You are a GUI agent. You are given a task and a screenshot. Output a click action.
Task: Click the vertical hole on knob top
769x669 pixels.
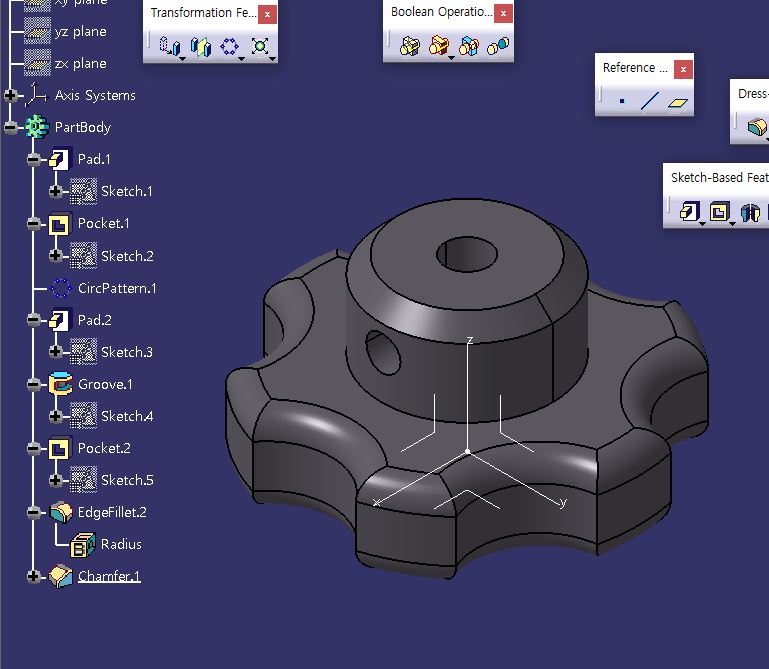[x=467, y=254]
